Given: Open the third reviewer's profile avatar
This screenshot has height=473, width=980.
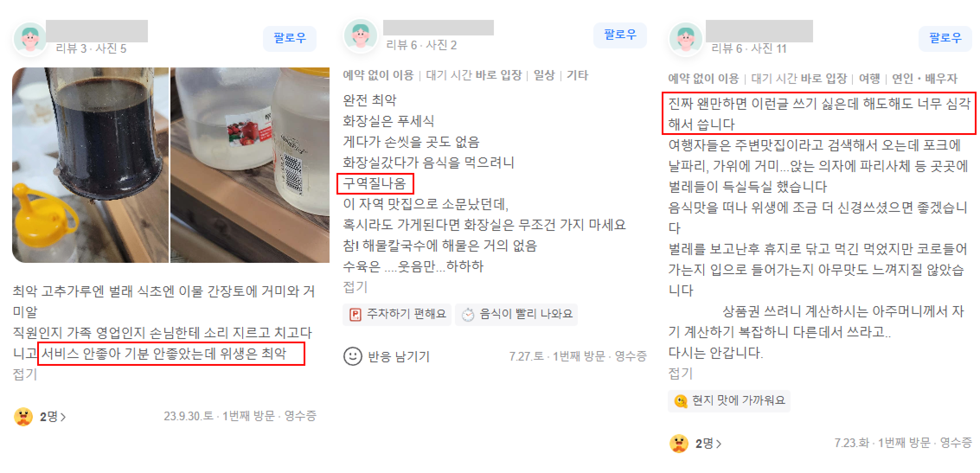Looking at the screenshot, I should [685, 38].
